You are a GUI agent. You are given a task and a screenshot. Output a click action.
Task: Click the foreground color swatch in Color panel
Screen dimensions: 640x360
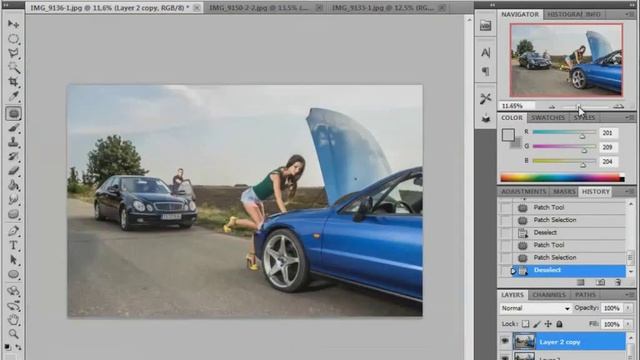[508, 135]
